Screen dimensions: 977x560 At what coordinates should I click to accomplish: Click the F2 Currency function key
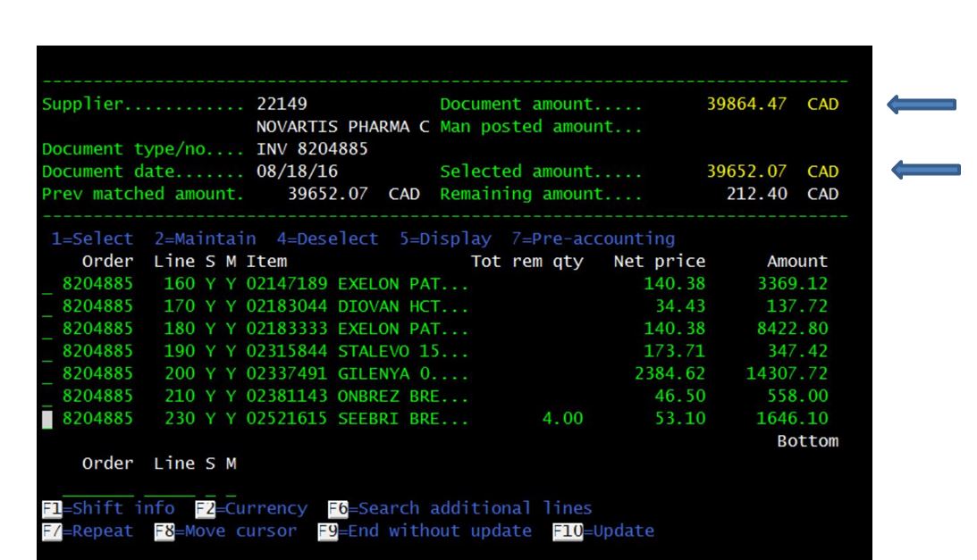coord(251,508)
